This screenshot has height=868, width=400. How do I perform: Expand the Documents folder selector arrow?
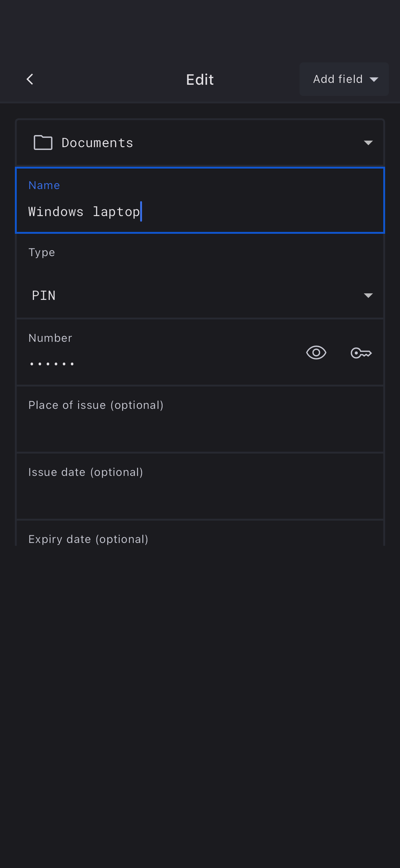pos(368,143)
